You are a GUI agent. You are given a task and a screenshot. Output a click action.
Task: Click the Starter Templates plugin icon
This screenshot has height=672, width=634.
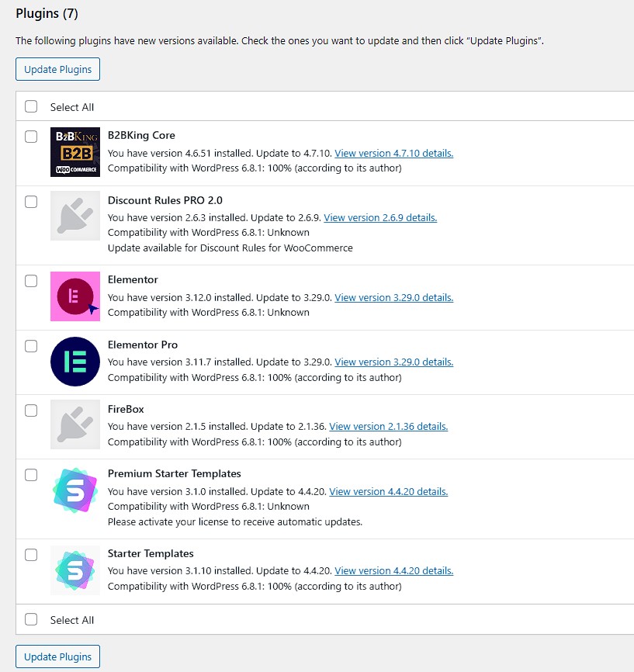pos(75,570)
